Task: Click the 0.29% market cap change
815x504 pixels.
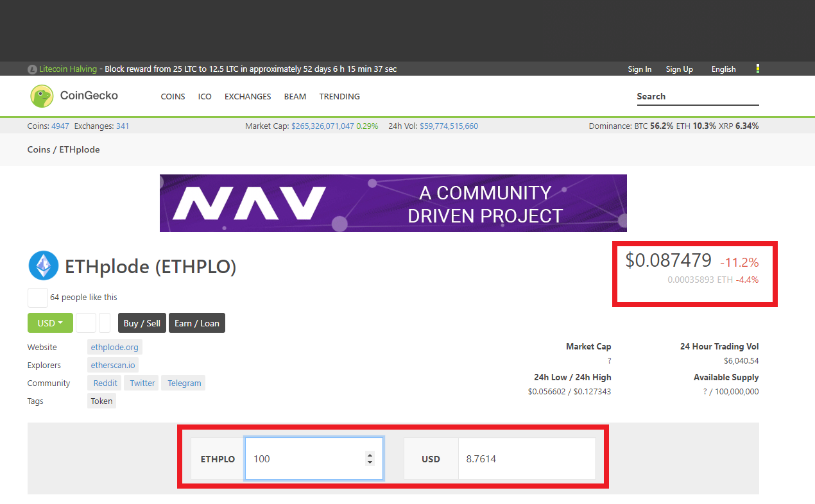Action: (367, 126)
